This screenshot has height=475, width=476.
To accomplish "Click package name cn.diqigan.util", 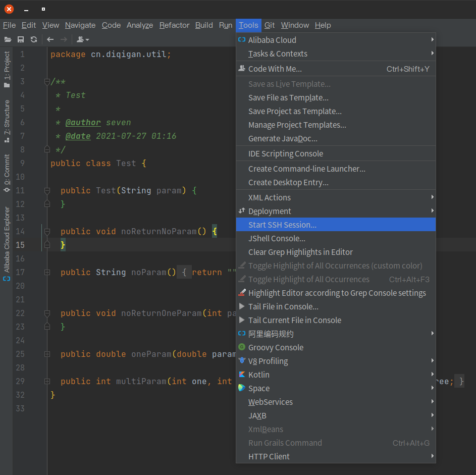I will pos(129,55).
